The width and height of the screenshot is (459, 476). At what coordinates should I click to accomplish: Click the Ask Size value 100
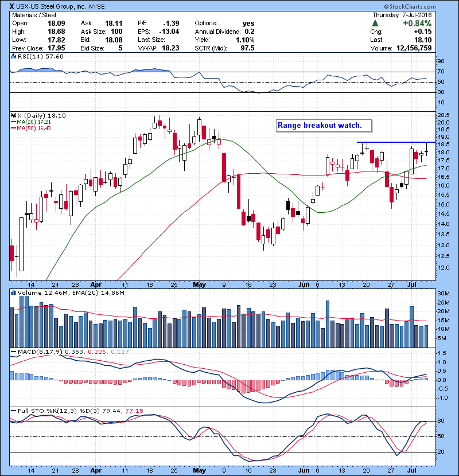(116, 32)
